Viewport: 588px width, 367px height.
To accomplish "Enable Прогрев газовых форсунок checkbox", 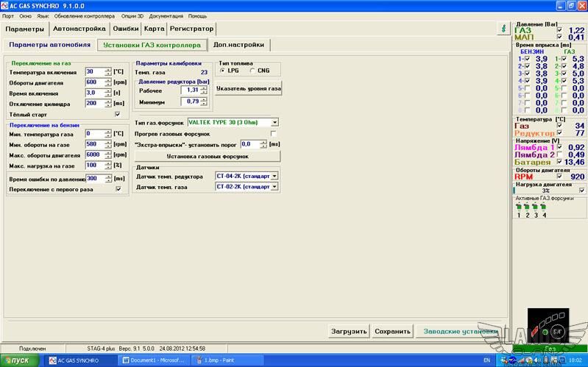I will coord(273,133).
